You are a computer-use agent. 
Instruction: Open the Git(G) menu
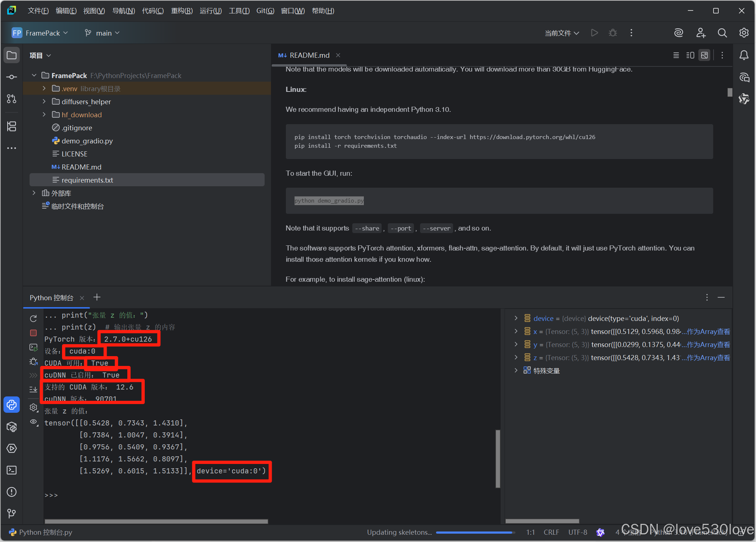[265, 11]
